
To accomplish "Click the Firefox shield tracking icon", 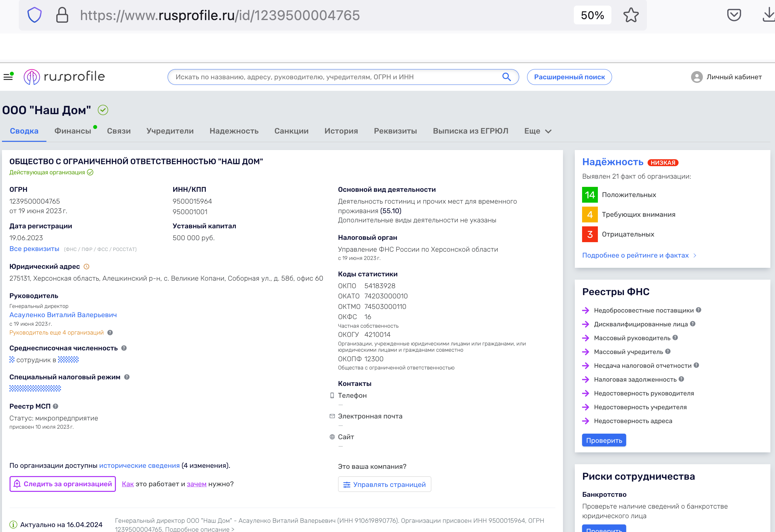I will 34,15.
